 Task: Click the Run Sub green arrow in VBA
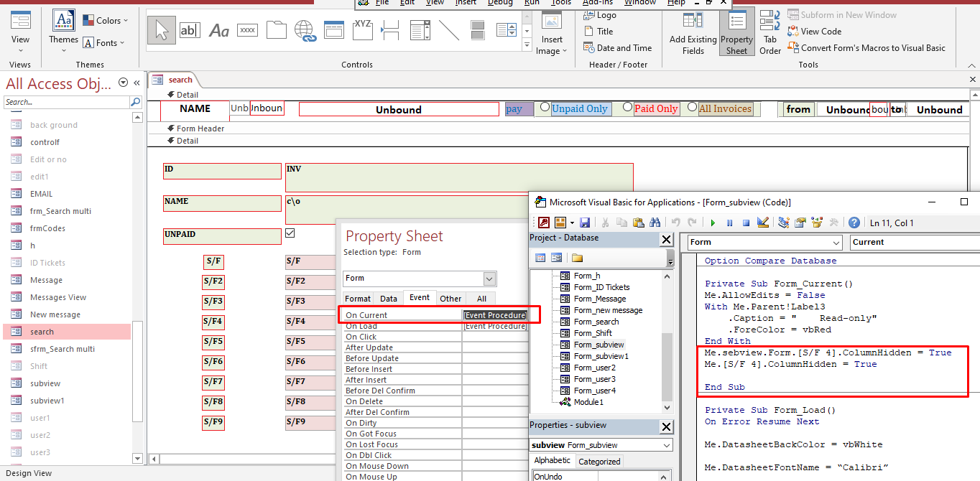tap(713, 223)
